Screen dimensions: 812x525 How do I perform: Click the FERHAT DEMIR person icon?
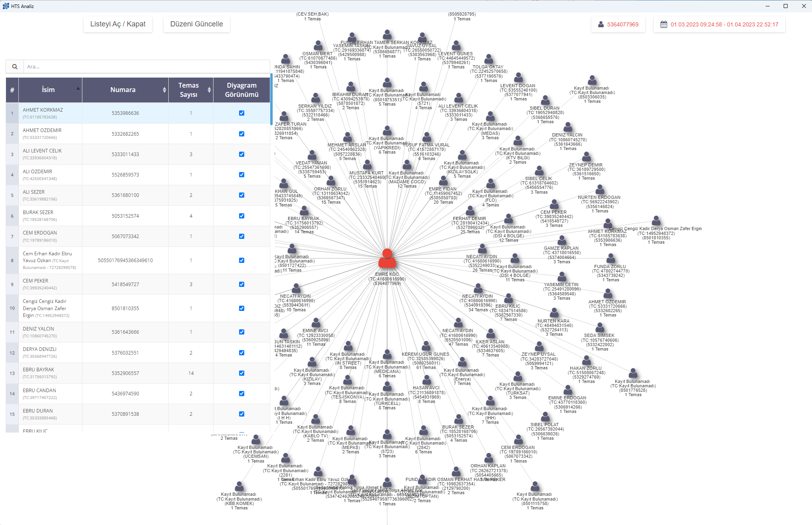[470, 210]
